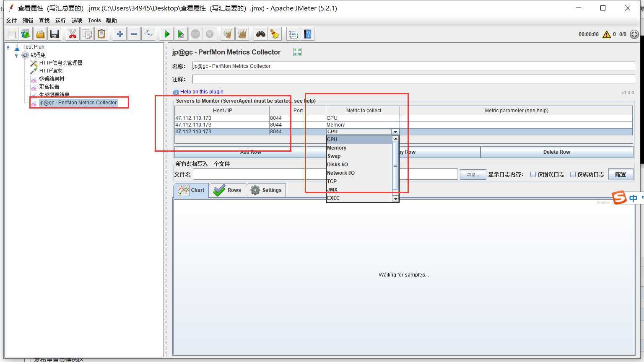
Task: Start test without pauses icon
Action: pyautogui.click(x=181, y=34)
